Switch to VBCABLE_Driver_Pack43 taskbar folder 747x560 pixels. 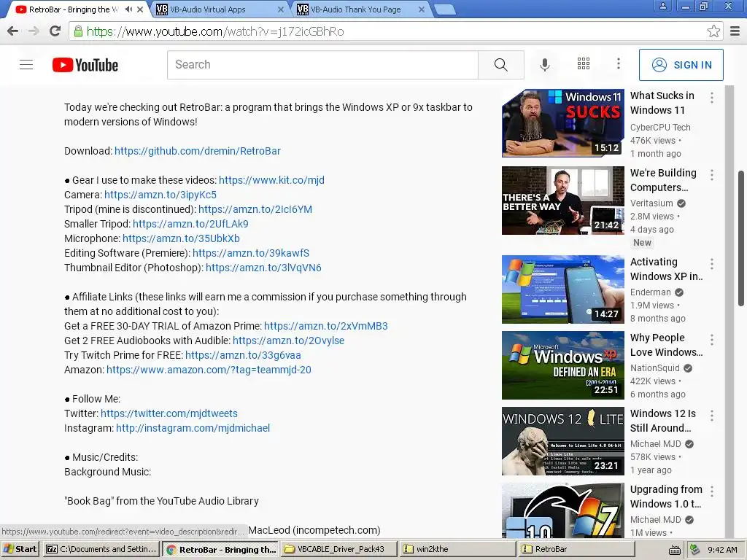point(338,549)
